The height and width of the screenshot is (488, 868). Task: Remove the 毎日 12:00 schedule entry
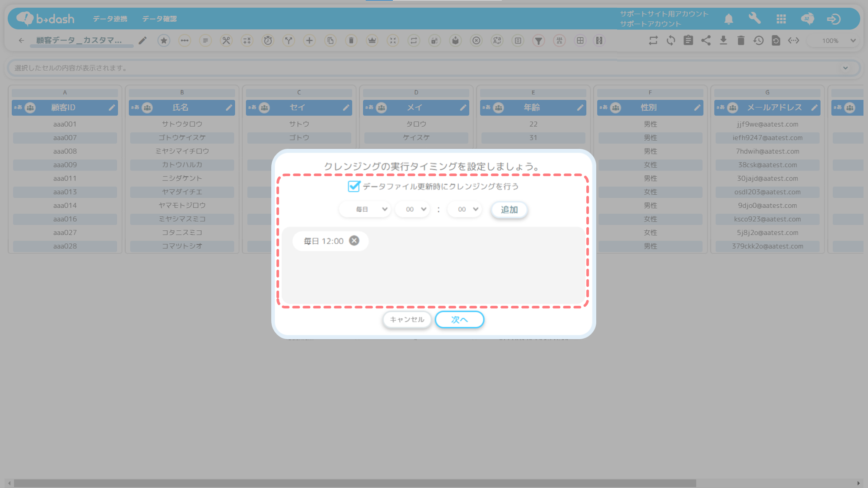coord(354,241)
